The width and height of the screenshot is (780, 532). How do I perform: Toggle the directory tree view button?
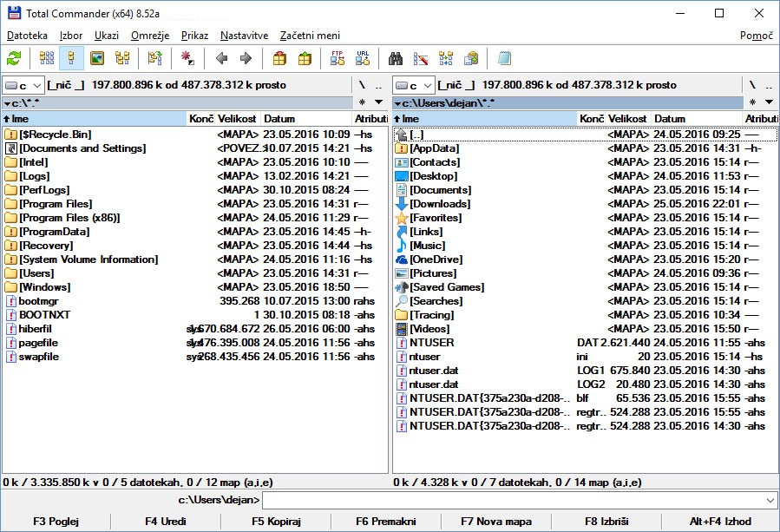click(122, 59)
